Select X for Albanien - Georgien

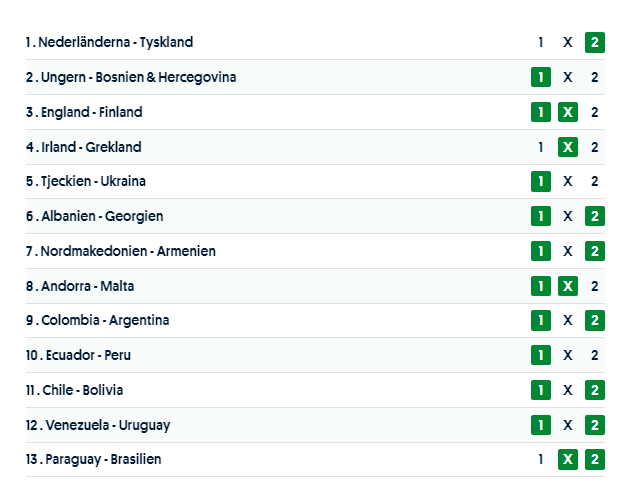[568, 216]
